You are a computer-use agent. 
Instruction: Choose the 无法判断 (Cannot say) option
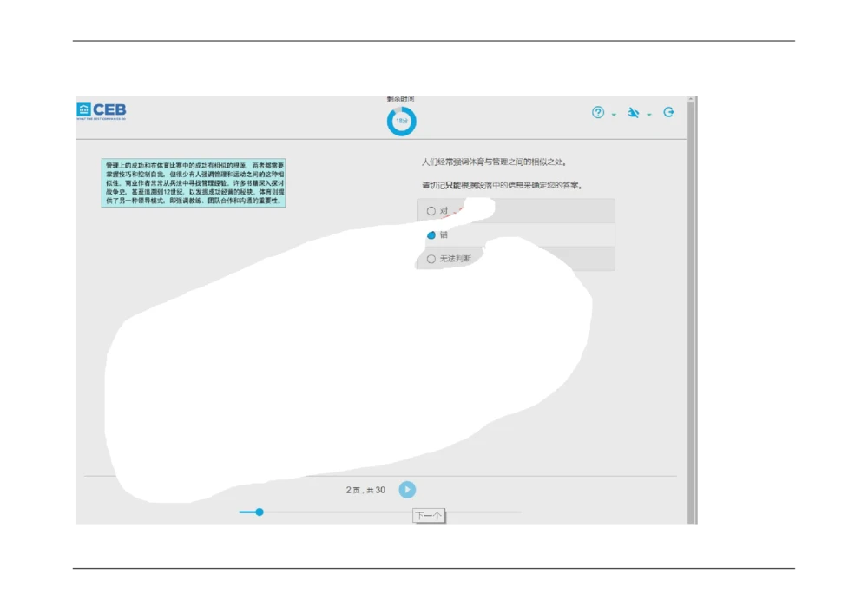click(431, 259)
